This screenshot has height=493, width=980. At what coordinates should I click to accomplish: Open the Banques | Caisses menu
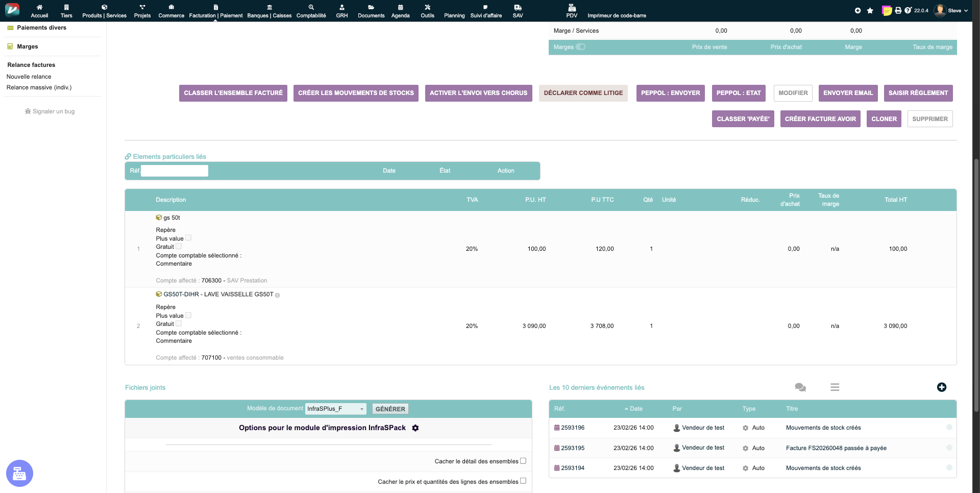pos(269,11)
